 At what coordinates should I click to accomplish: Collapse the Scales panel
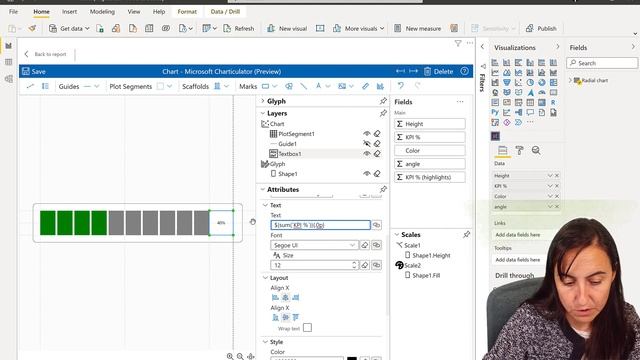[x=397, y=235]
